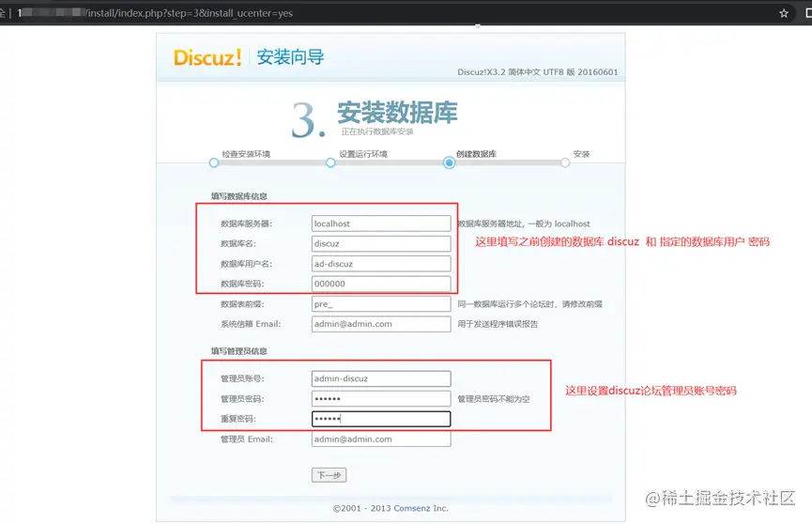
Task: Click the repeat password field
Action: (x=381, y=419)
